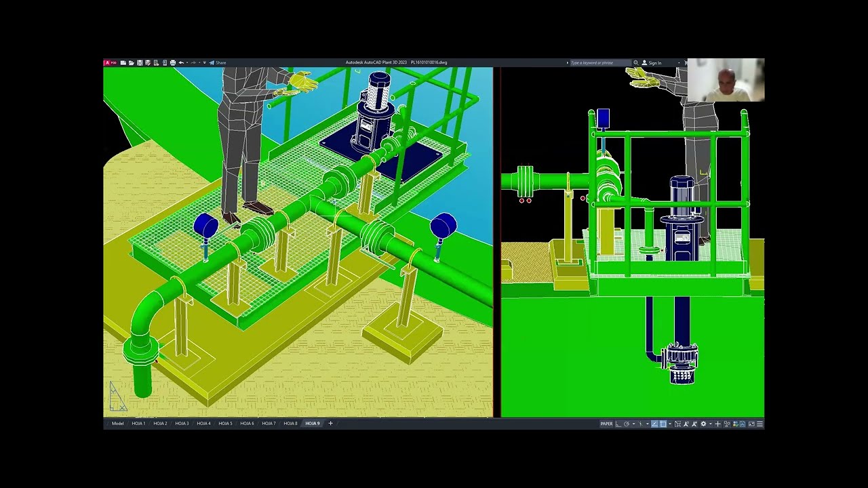Click the graphics performance status icon

pos(735,424)
